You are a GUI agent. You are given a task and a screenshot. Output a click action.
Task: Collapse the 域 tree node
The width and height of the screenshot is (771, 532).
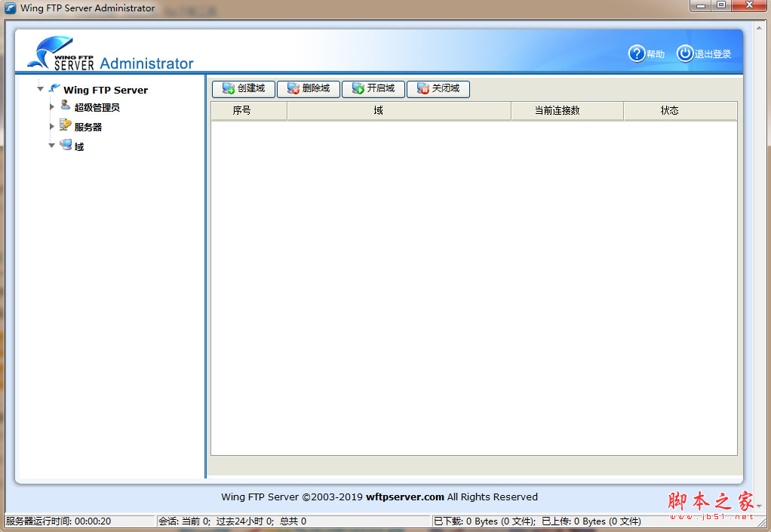point(51,146)
